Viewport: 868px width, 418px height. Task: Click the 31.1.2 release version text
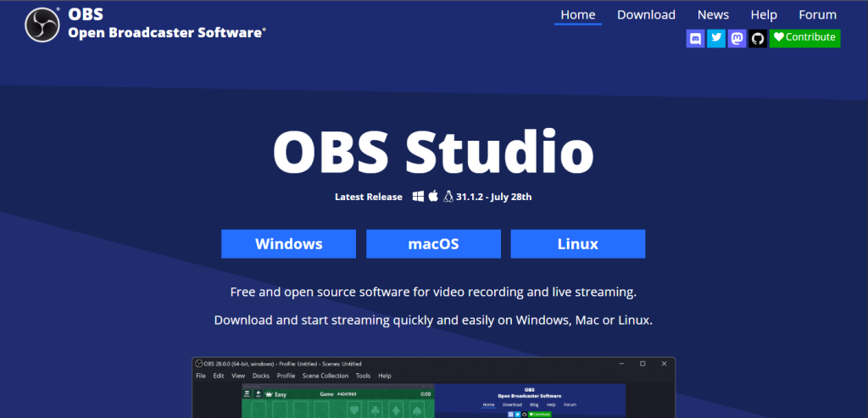(494, 197)
